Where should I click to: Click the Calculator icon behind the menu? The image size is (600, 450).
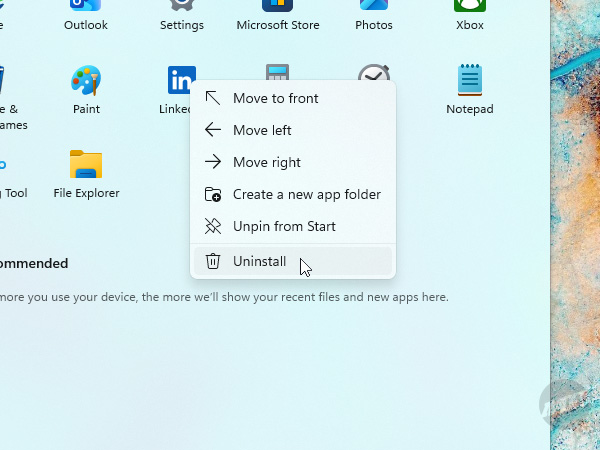(x=277, y=71)
